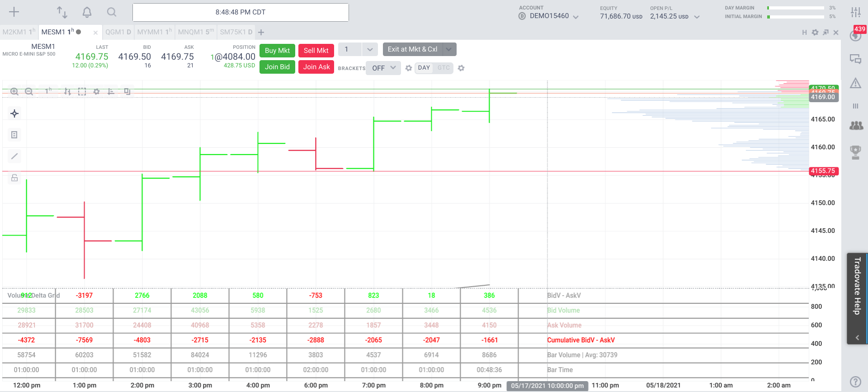Image resolution: width=868 pixels, height=392 pixels.
Task: Collapse the Tradovate Help panel arrow
Action: pos(857,338)
